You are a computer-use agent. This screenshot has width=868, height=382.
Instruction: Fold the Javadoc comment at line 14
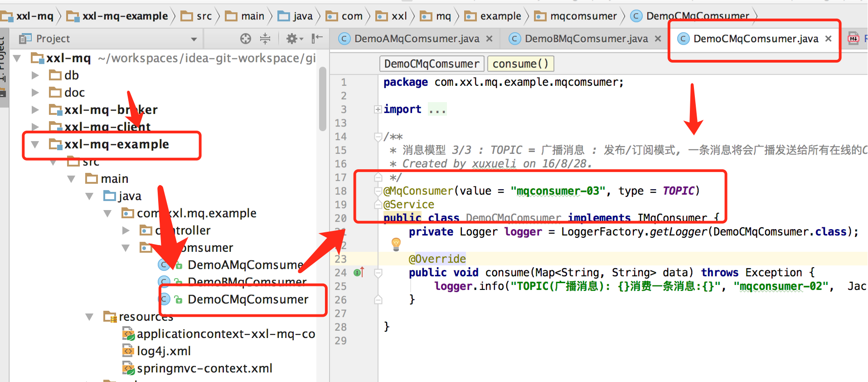(378, 136)
